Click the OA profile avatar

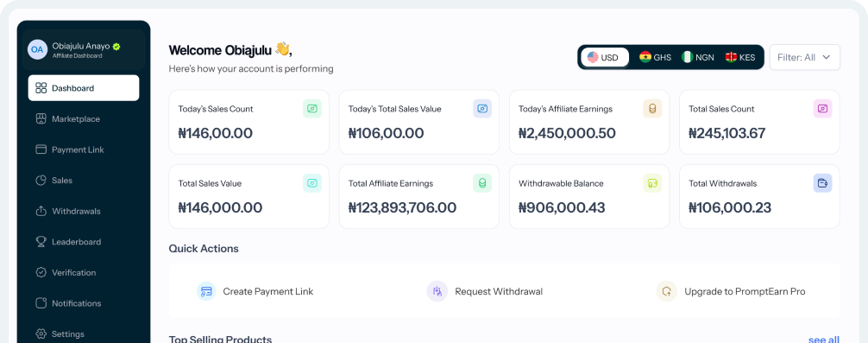click(37, 49)
